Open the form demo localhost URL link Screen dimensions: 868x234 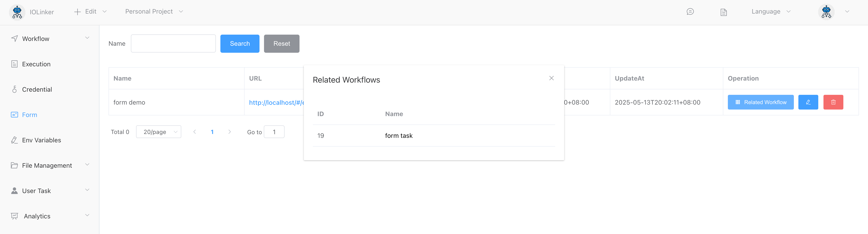(276, 103)
